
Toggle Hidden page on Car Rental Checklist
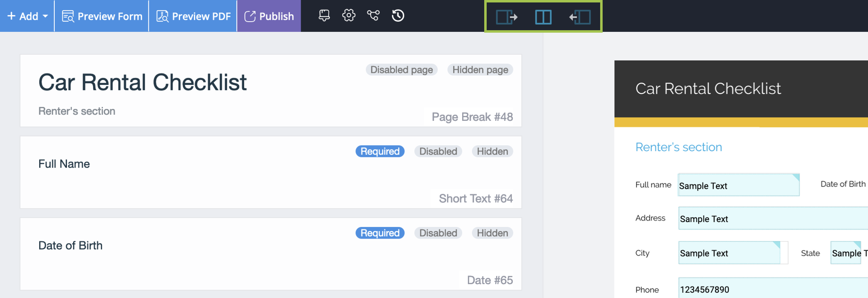coord(480,70)
